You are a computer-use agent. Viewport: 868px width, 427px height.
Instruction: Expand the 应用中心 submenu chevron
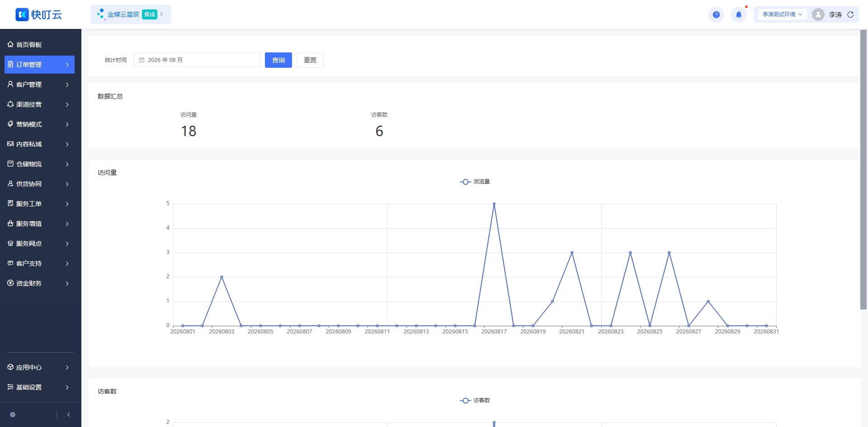click(x=67, y=367)
